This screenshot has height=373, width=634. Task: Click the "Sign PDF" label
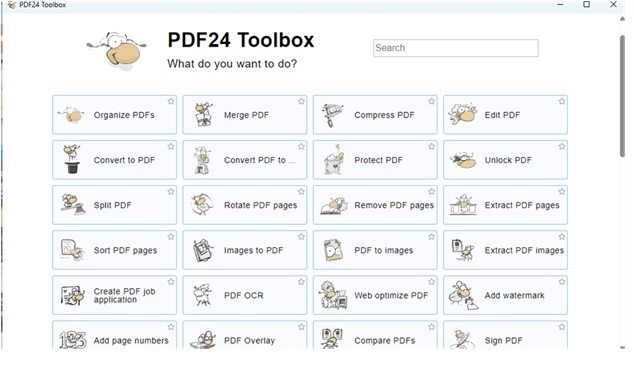(503, 341)
